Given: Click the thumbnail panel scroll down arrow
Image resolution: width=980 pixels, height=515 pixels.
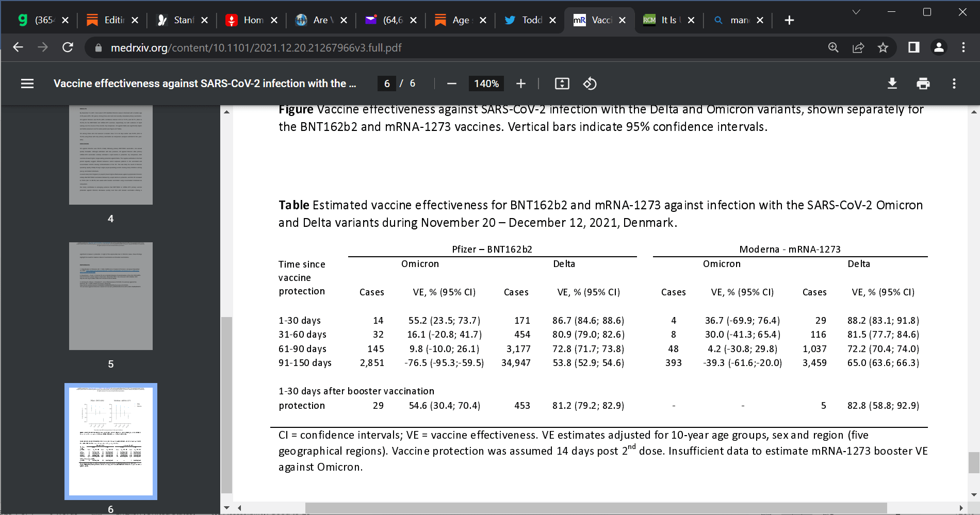Looking at the screenshot, I should coord(226,508).
